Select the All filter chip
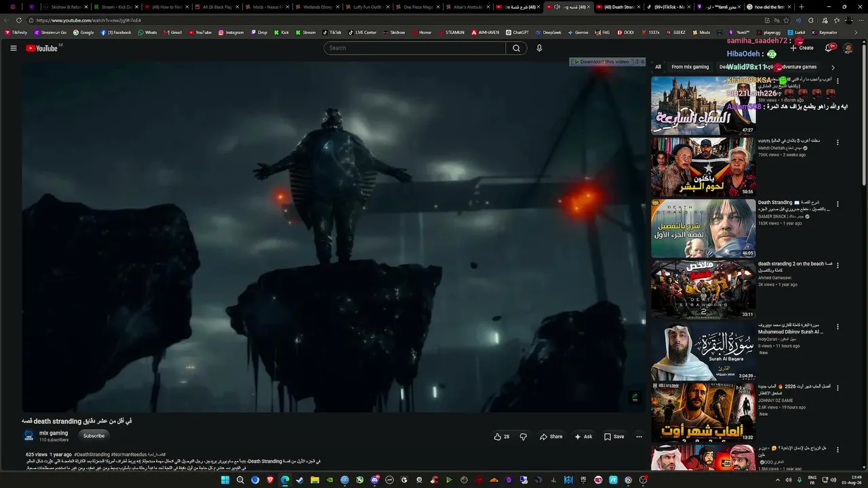868x488 pixels. pyautogui.click(x=658, y=67)
